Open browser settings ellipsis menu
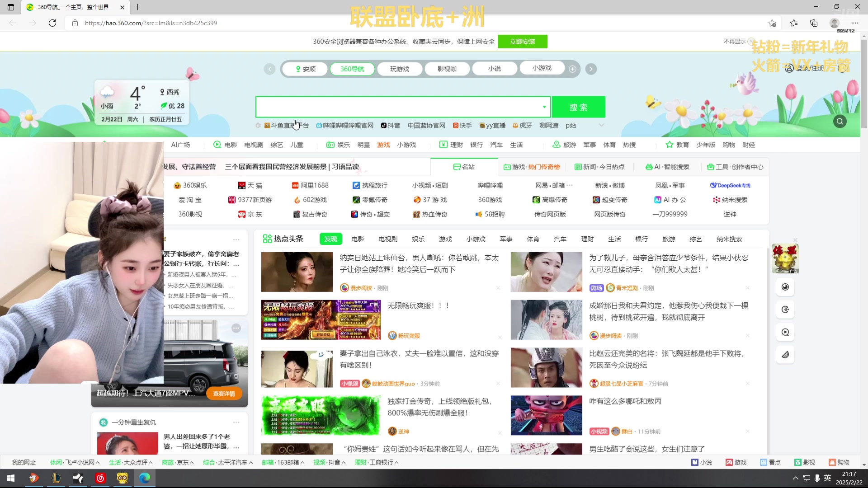Viewport: 868px width, 488px height. (855, 23)
